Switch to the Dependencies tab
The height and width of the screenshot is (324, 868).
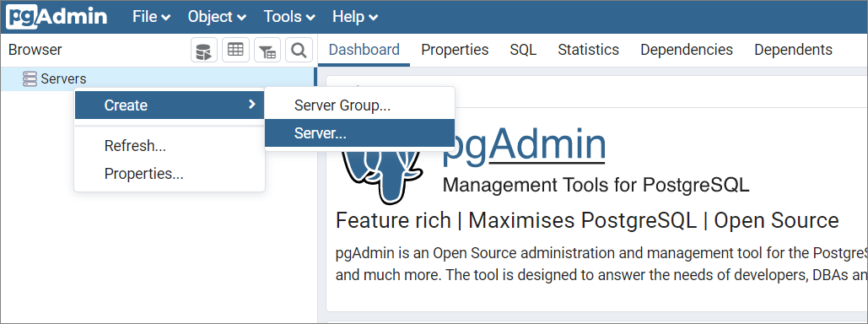(x=687, y=50)
